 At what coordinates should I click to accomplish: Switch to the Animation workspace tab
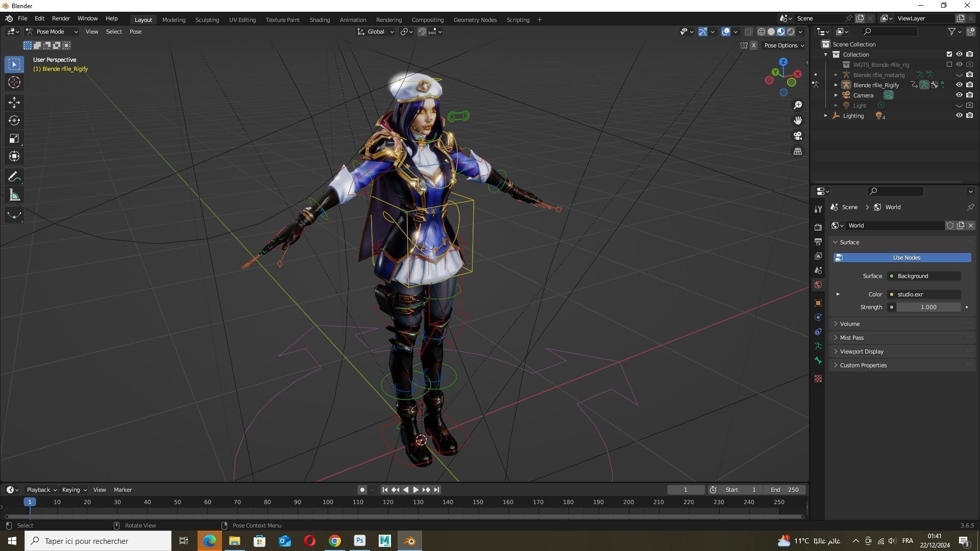(x=353, y=20)
